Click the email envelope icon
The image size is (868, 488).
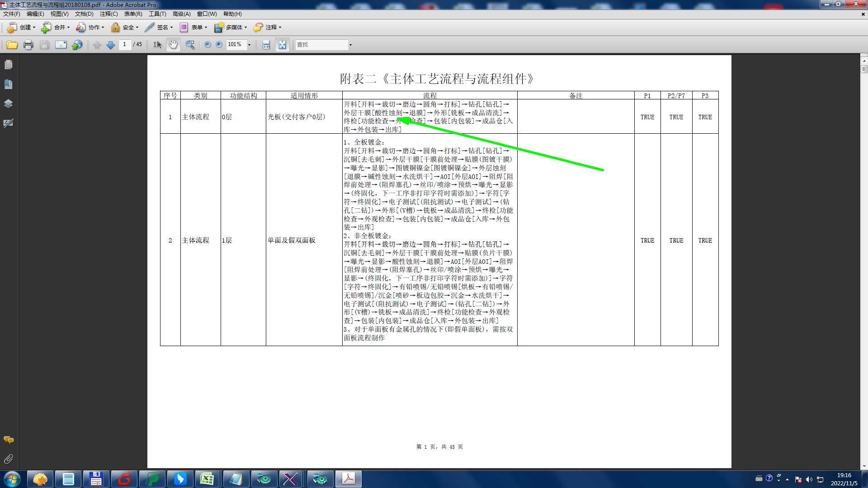click(x=61, y=45)
